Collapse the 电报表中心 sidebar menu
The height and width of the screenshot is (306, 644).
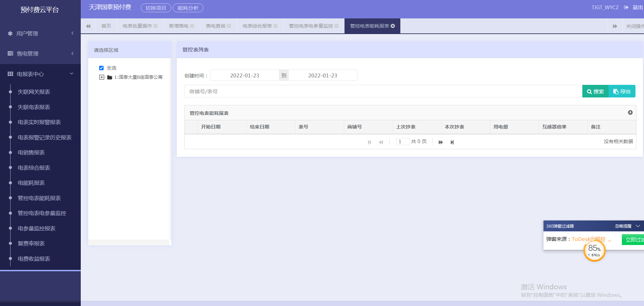click(x=40, y=74)
